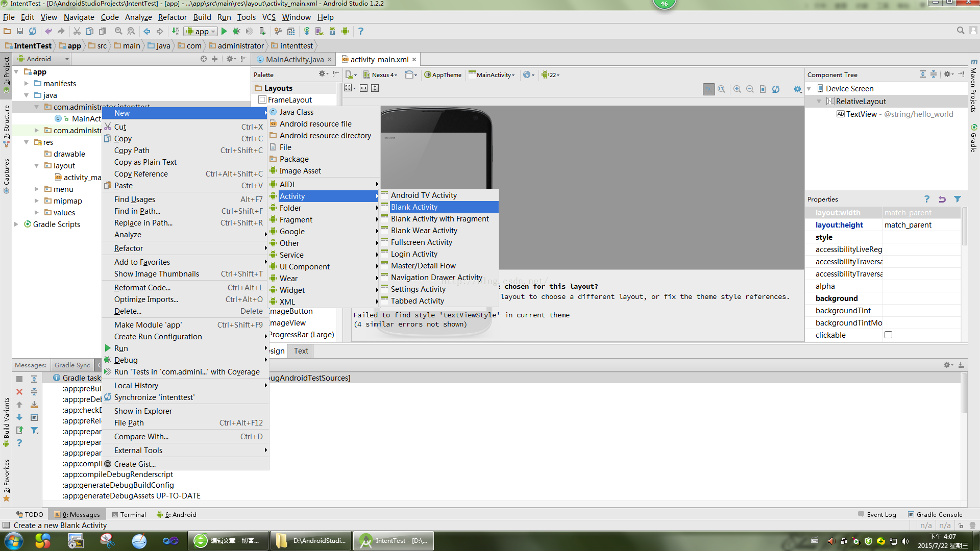Click Attach debugger to Android process icon
This screenshot has height=551, width=980.
coord(262,31)
